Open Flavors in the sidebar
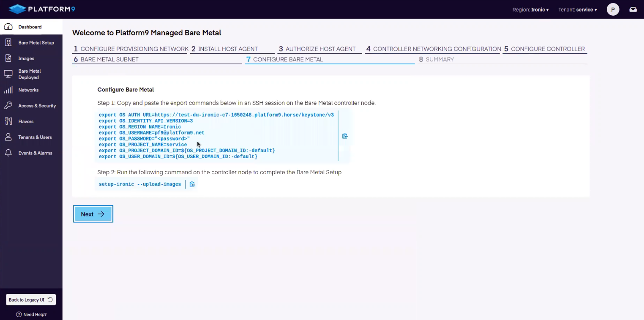644x320 pixels. (31, 121)
